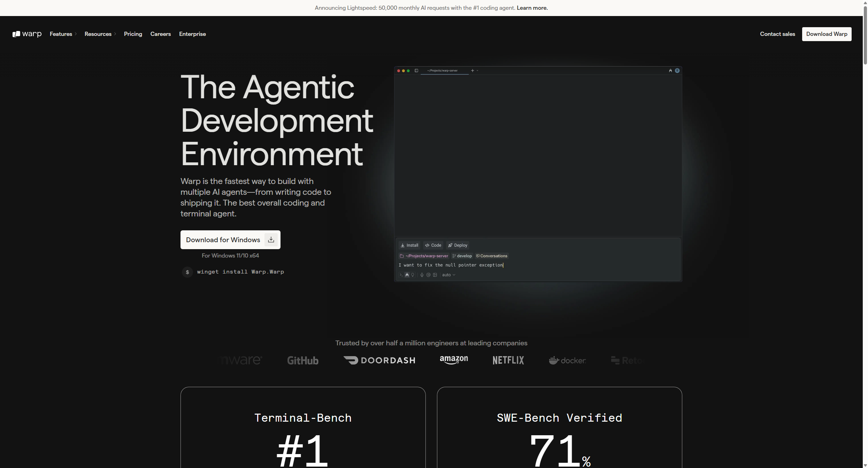Open the auto model dropdown
Viewport: 868px width, 468px height.
pos(448,275)
